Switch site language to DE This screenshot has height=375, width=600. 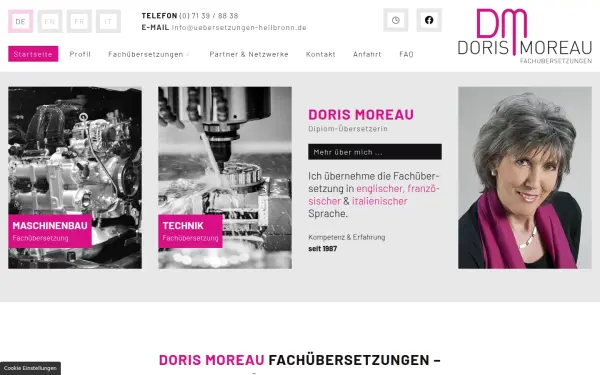click(21, 21)
